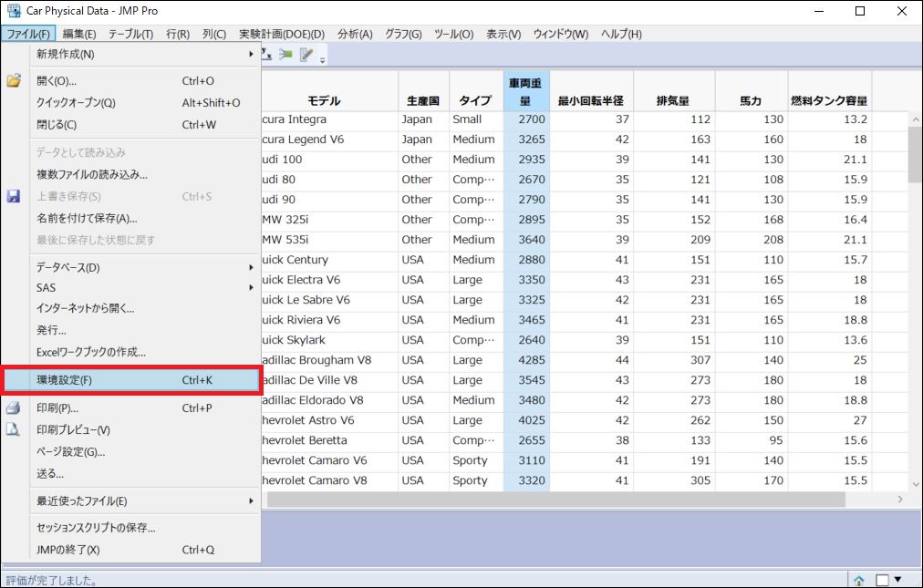Open the 分析(A) menu

pyautogui.click(x=355, y=34)
